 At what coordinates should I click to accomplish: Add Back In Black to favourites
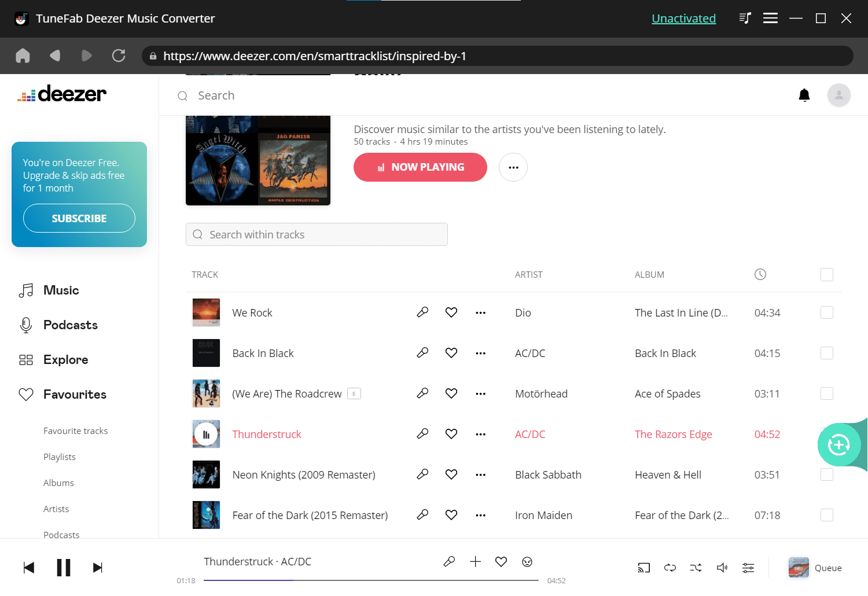pyautogui.click(x=451, y=353)
